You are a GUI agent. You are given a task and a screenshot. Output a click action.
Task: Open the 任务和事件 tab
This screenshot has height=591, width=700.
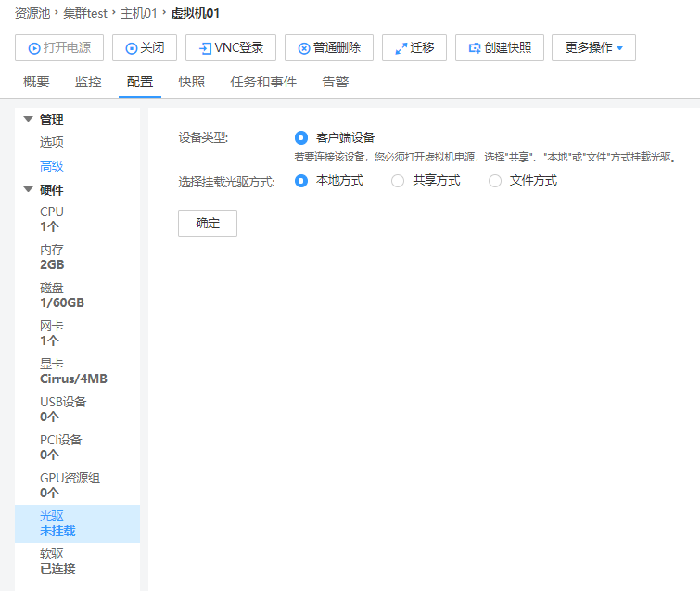point(263,82)
